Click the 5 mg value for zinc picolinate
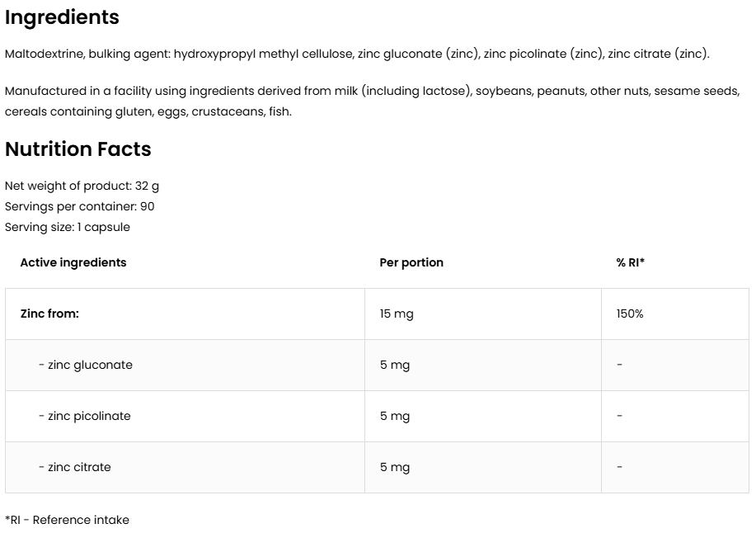Screen dimensions: 756x533 [x=395, y=416]
